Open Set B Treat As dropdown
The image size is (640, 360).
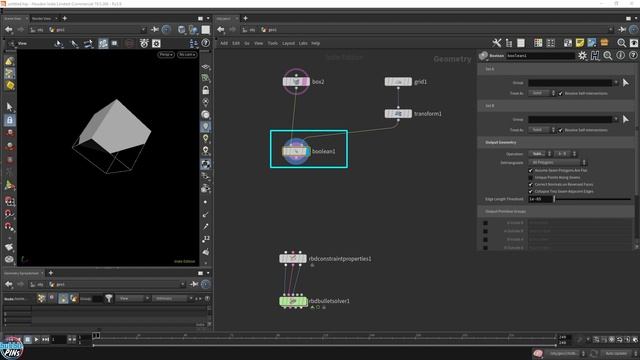point(542,130)
